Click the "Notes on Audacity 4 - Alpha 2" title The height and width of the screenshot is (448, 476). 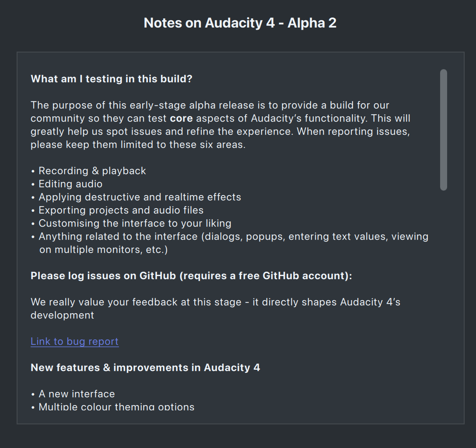pyautogui.click(x=240, y=23)
